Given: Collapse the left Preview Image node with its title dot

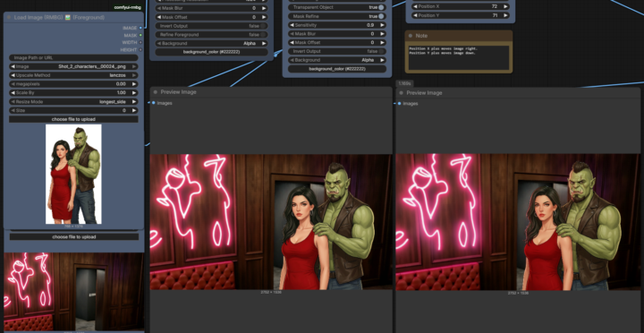Looking at the screenshot, I should click(x=156, y=92).
